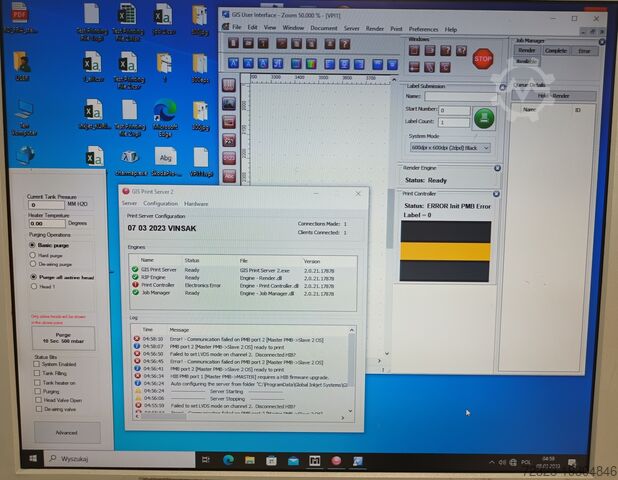Image resolution: width=618 pixels, height=480 pixels.
Task: Click the red STOP sign icon
Action: (x=483, y=58)
